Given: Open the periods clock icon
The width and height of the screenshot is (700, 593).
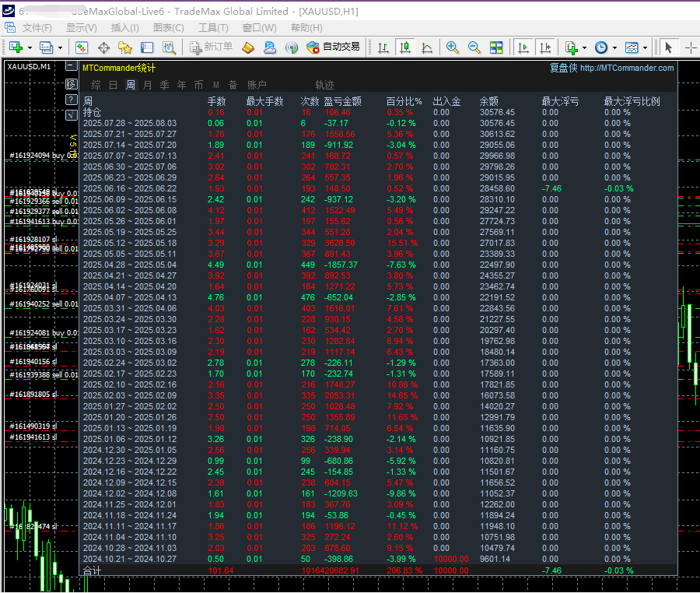Looking at the screenshot, I should pos(601,47).
